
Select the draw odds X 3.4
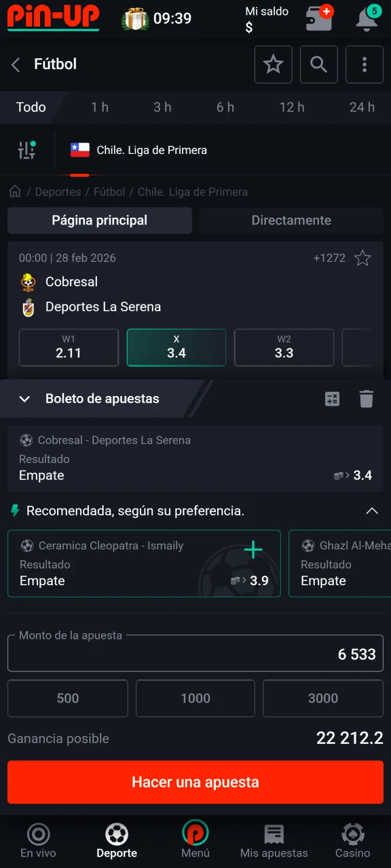coord(176,347)
